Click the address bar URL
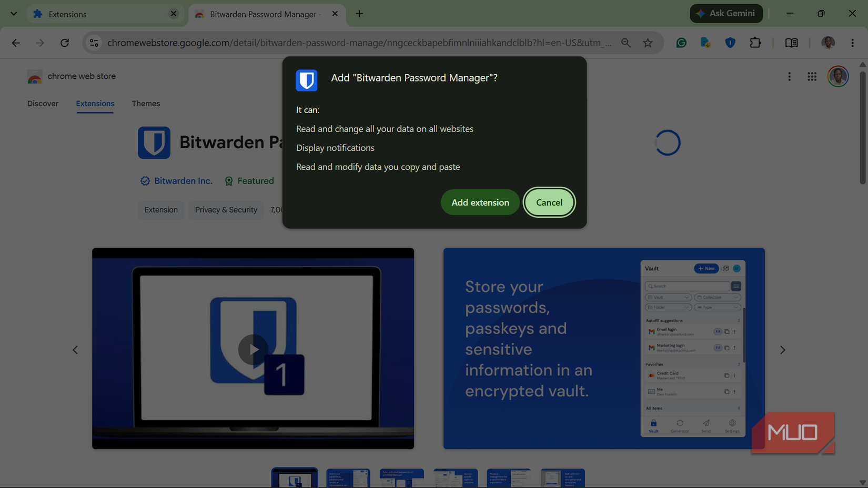This screenshot has width=868, height=488. point(359,43)
